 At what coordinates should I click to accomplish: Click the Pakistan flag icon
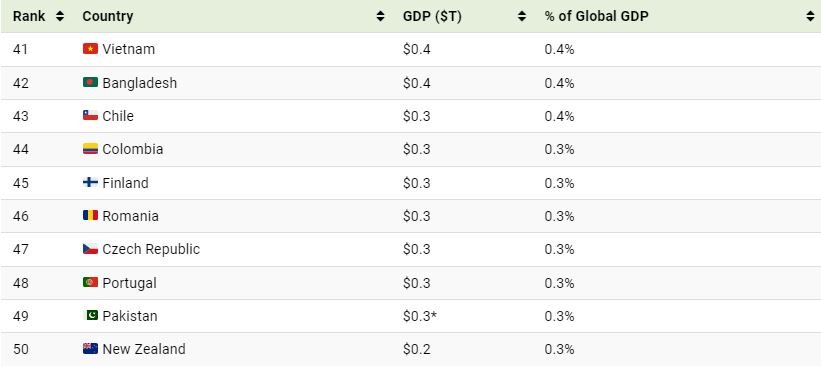tap(90, 315)
